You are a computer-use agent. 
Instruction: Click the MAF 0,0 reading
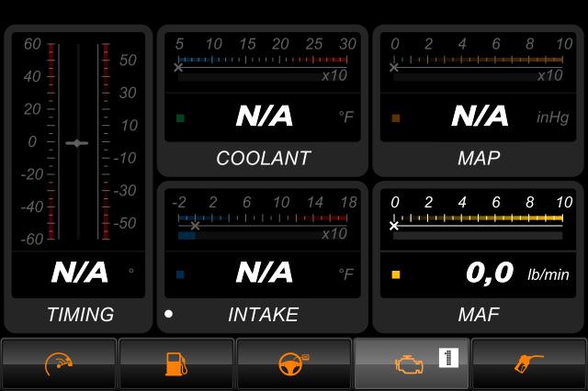click(490, 273)
